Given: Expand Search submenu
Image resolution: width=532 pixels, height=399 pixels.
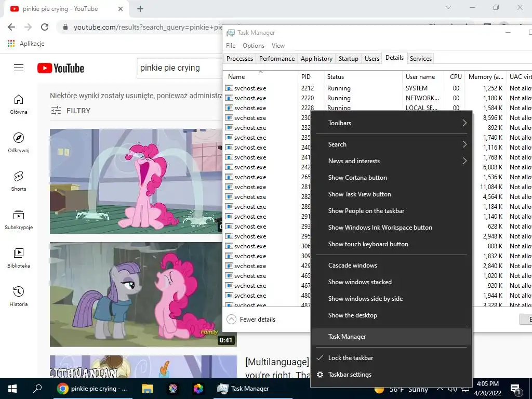Looking at the screenshot, I should point(391,144).
